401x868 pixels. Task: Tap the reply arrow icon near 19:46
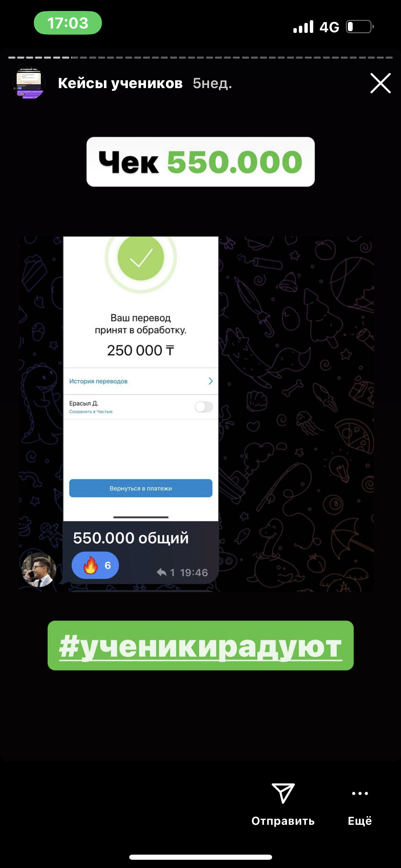161,572
